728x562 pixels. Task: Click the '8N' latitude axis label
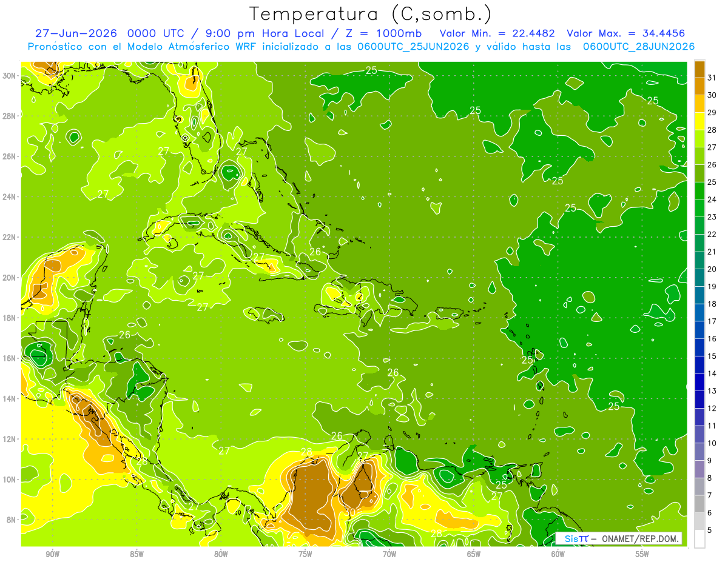11,520
